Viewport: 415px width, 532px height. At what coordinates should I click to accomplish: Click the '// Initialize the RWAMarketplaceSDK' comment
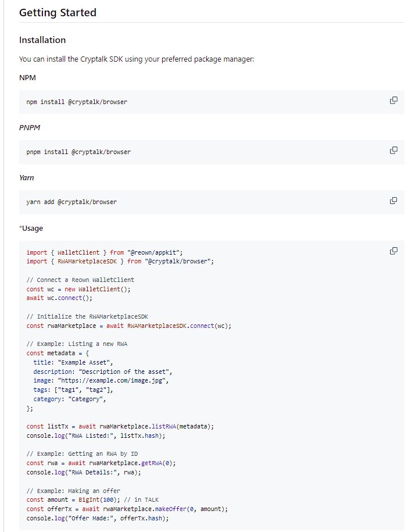[87, 316]
